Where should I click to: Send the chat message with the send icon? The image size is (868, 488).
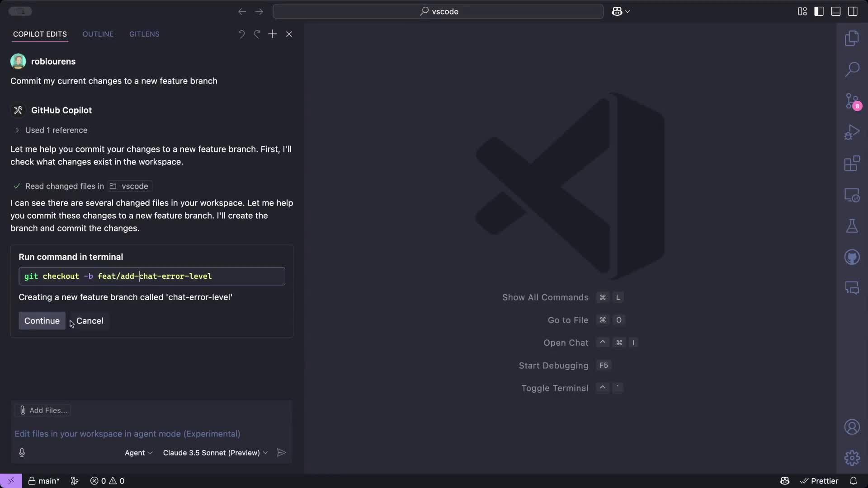(x=281, y=452)
